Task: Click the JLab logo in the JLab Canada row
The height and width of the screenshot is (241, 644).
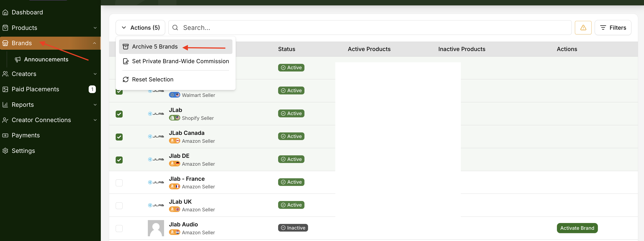Action: coord(156,137)
